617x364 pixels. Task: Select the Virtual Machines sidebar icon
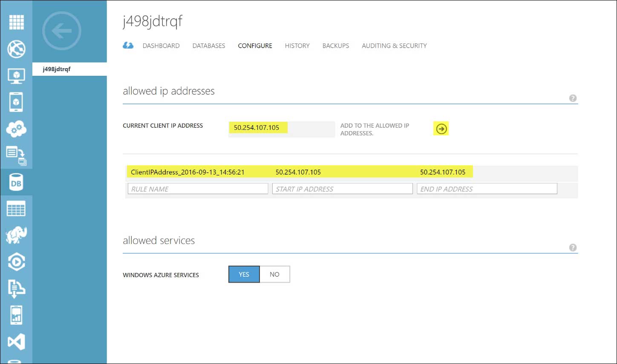click(16, 75)
